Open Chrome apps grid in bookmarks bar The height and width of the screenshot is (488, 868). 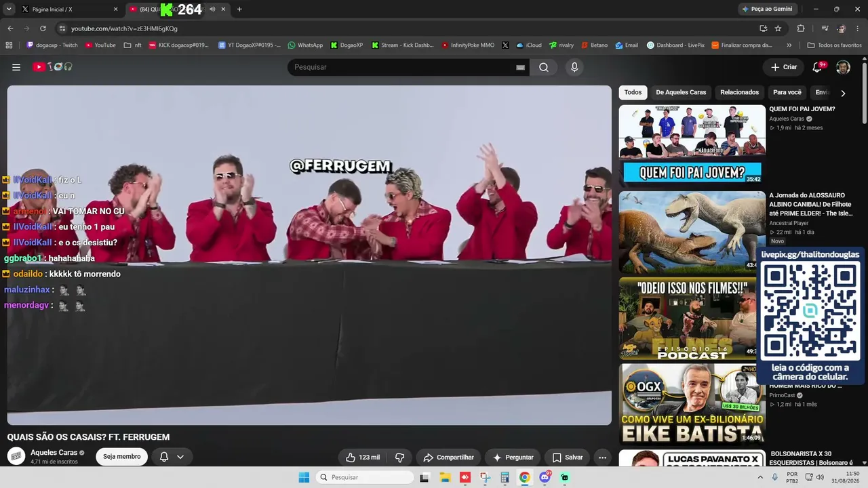click(9, 45)
